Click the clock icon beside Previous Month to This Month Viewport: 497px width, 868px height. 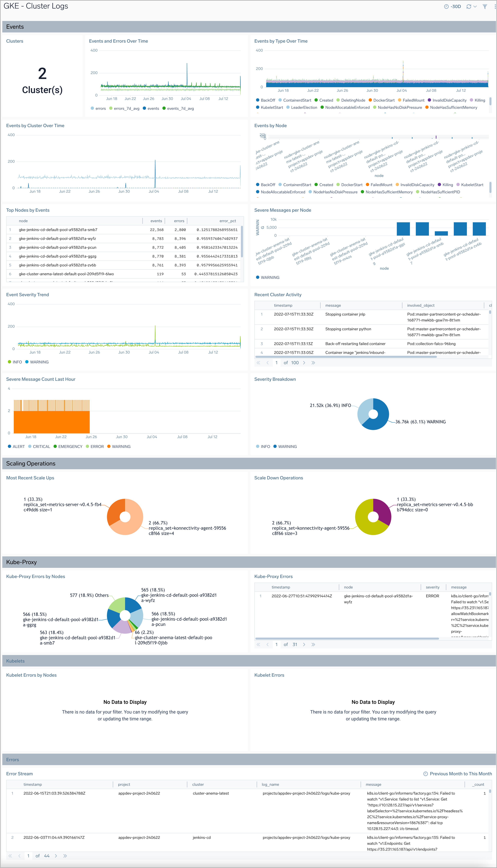point(426,774)
